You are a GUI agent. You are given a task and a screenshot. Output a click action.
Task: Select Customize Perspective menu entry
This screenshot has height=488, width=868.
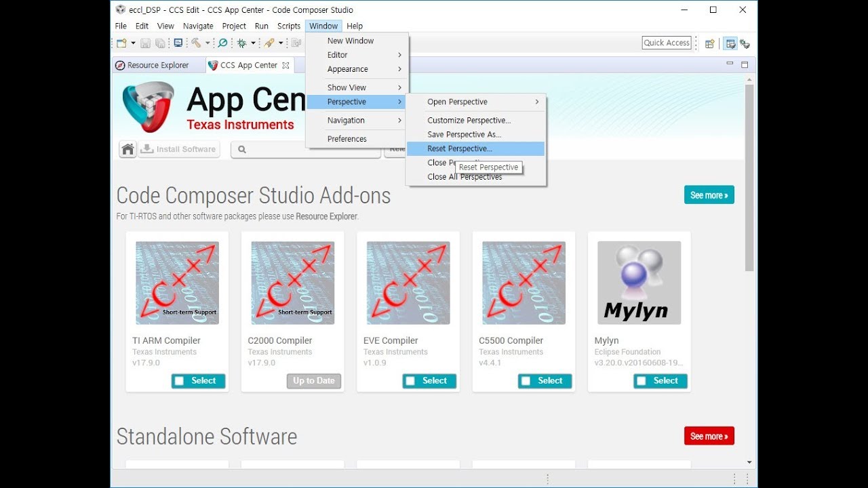pyautogui.click(x=475, y=120)
